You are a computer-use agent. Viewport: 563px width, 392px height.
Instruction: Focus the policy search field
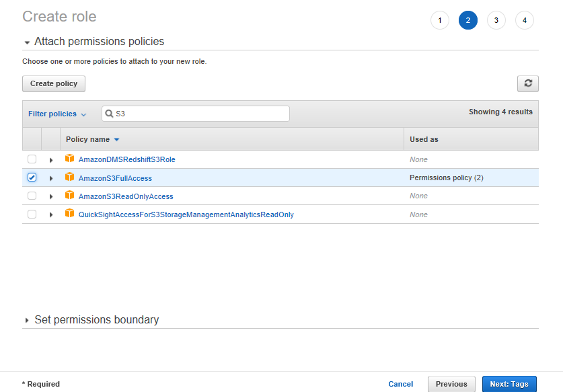pyautogui.click(x=196, y=114)
